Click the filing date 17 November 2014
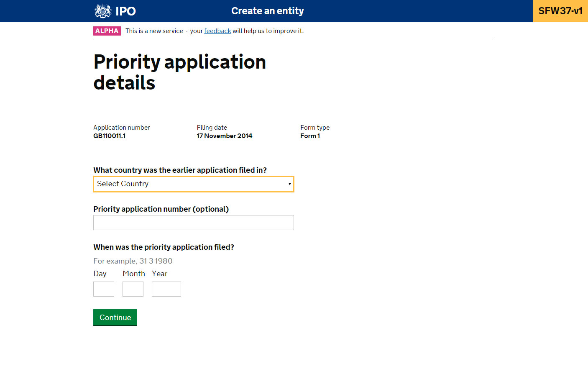 point(225,136)
